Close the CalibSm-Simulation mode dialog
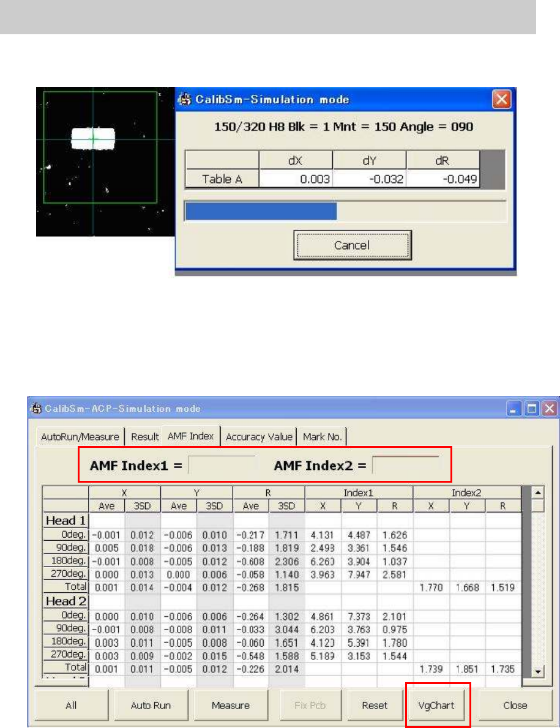Image resolution: width=560 pixels, height=728 pixels. [501, 99]
